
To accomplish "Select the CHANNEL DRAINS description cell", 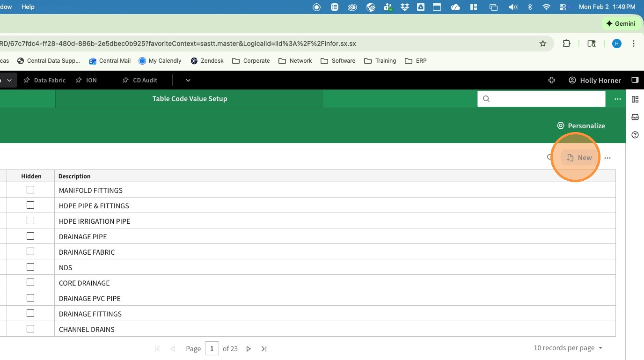I will [x=335, y=329].
